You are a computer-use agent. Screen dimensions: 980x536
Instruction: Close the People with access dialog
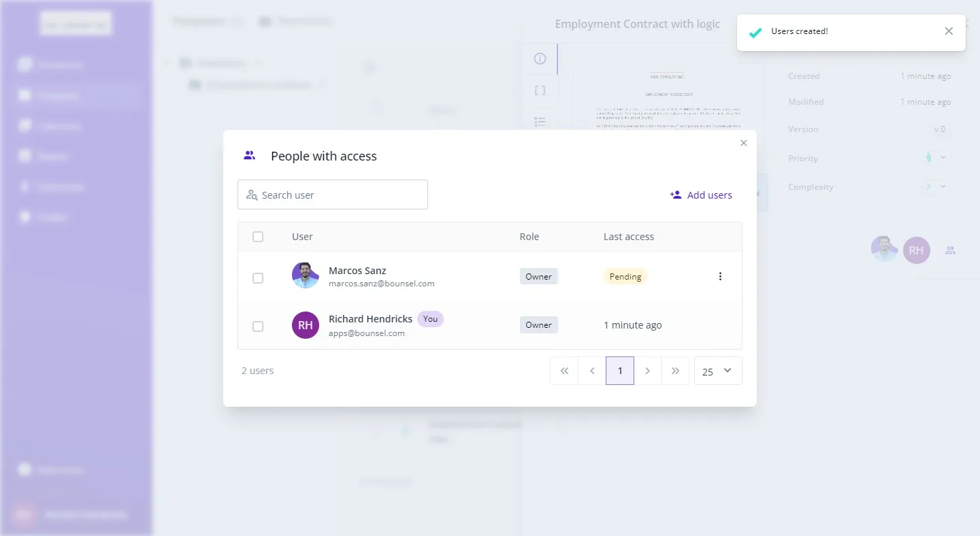point(743,143)
